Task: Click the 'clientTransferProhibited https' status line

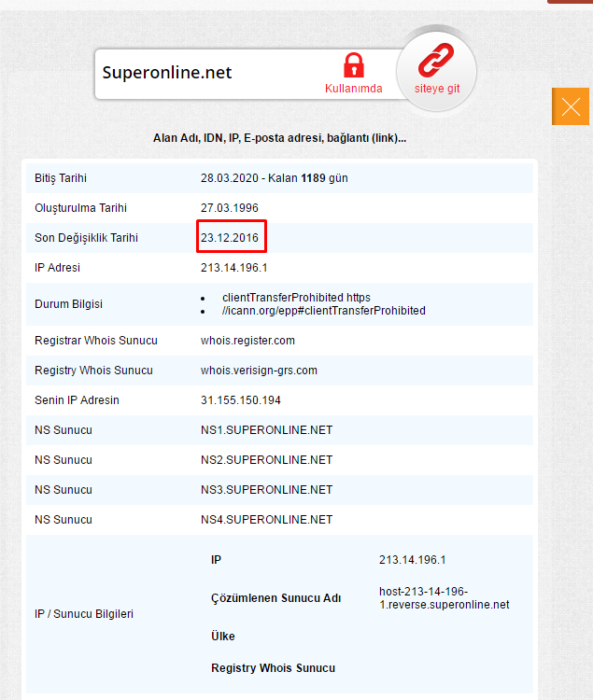Action: [x=297, y=298]
